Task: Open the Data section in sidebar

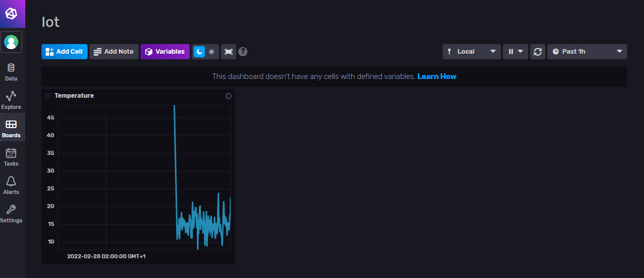Action: 11,72
